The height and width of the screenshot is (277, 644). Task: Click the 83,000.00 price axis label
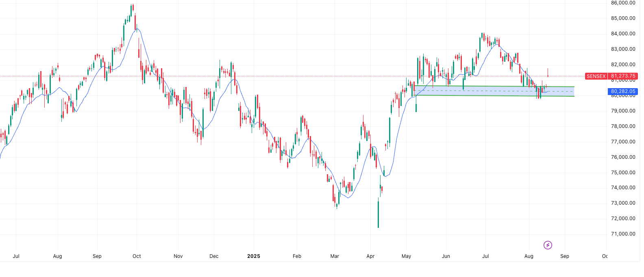click(x=623, y=49)
